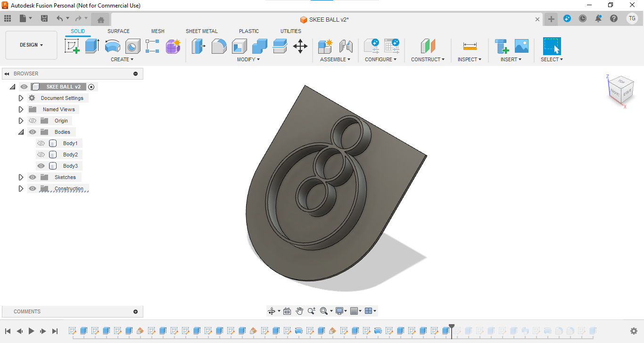Expand the Origin node
The image size is (644, 343).
21,121
